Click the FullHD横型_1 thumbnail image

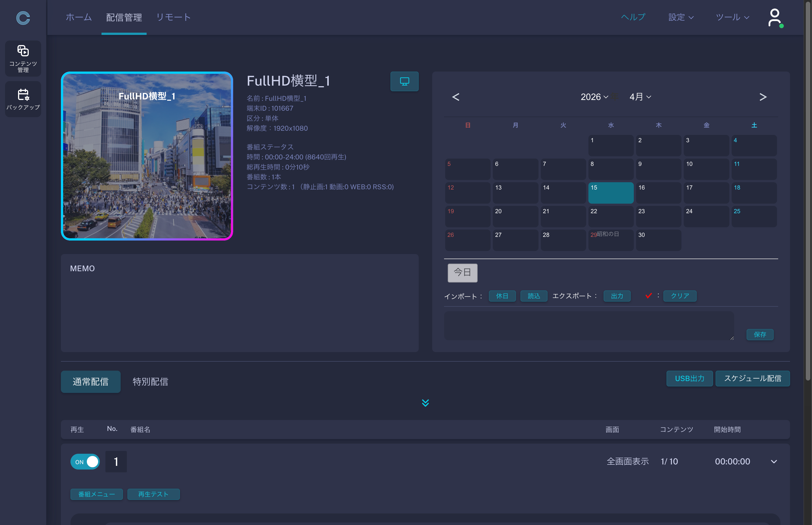click(147, 156)
